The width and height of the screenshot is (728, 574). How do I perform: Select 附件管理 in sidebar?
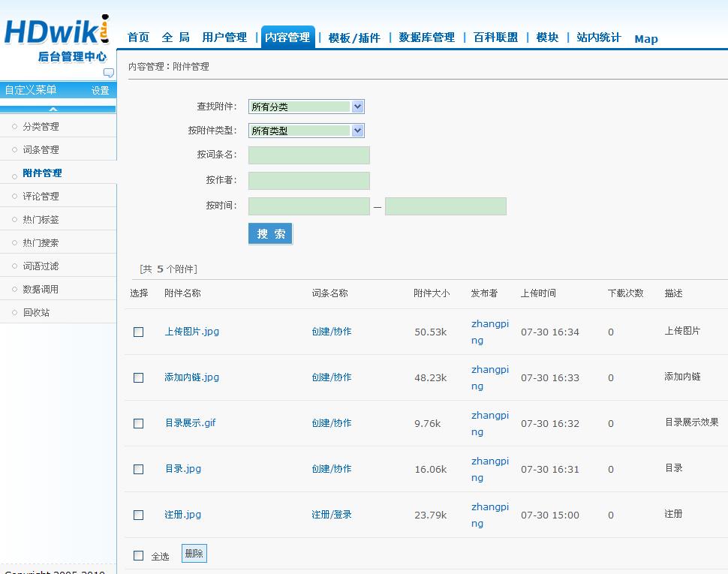[x=42, y=173]
